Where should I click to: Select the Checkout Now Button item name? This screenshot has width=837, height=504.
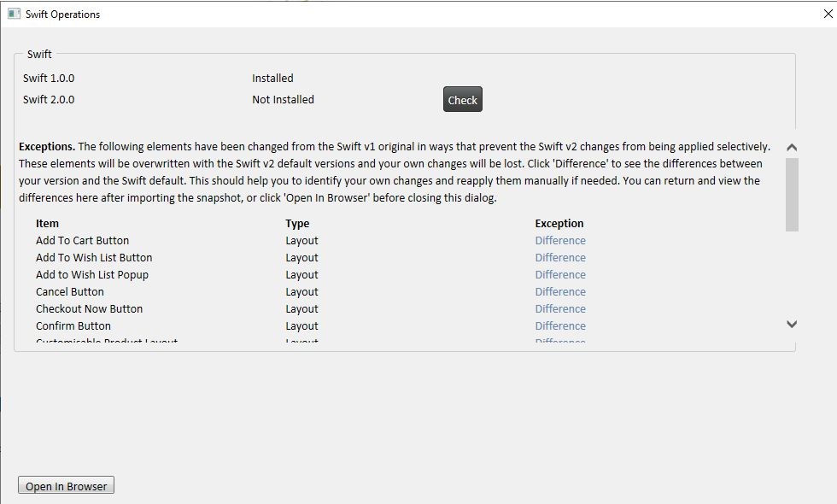[89, 309]
